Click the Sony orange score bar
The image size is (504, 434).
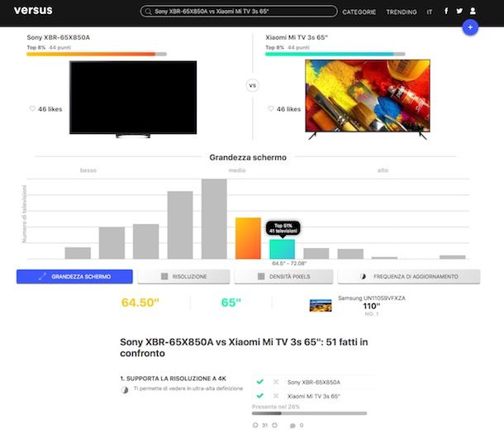[97, 54]
